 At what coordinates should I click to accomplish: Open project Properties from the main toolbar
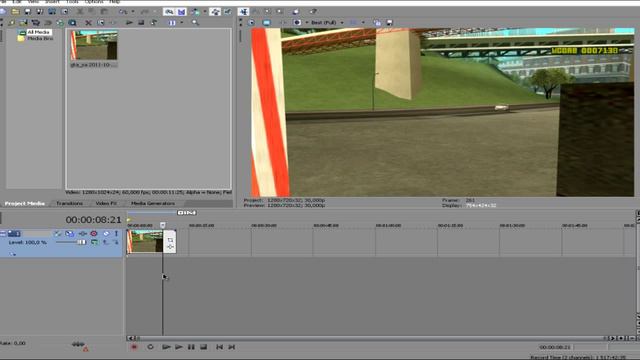click(64, 11)
